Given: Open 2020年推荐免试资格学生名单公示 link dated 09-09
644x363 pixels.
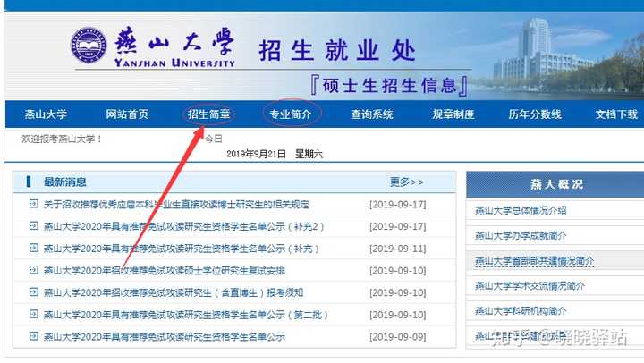Looking at the screenshot, I should click(x=165, y=337).
